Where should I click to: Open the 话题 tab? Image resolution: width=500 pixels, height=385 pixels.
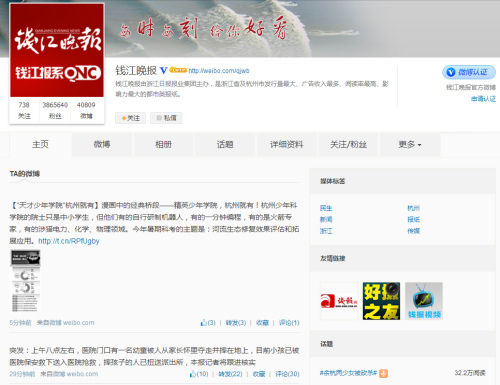tap(225, 145)
